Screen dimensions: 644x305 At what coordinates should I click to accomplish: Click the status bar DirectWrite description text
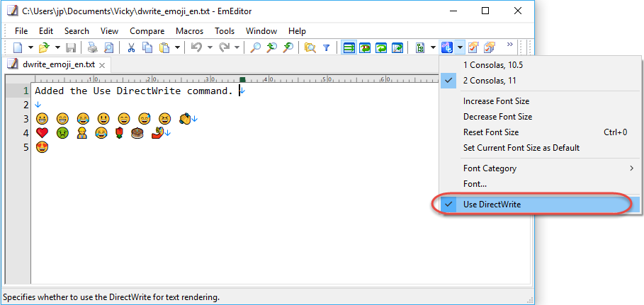(111, 297)
